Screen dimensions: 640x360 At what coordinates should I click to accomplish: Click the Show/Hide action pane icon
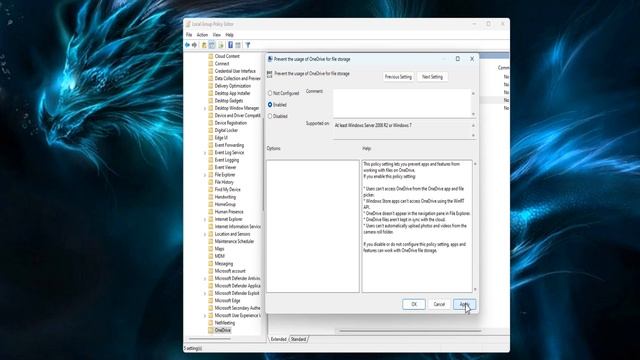[x=238, y=45]
